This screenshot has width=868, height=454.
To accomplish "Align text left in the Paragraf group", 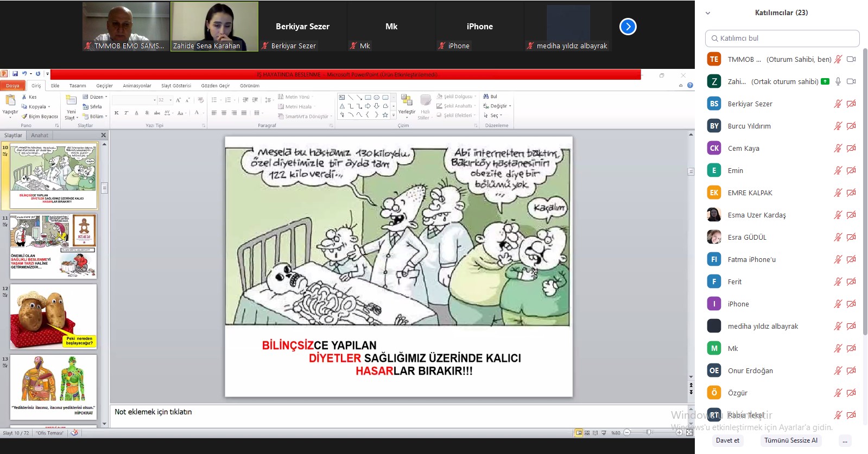I will 214,113.
